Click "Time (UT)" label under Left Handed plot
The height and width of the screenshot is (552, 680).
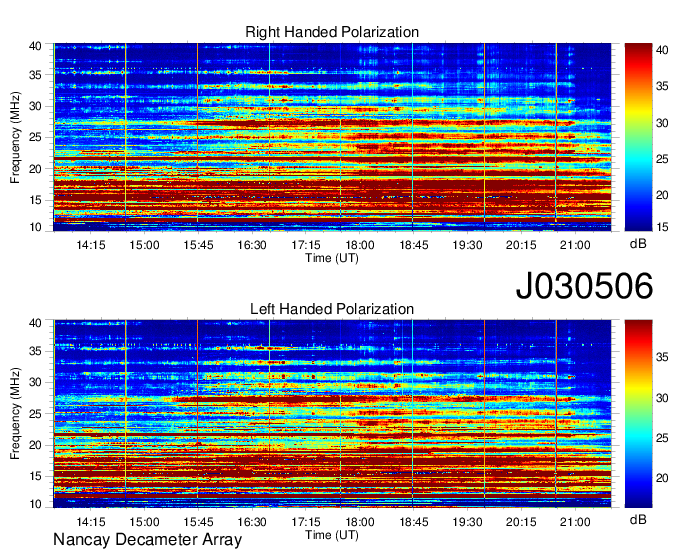pyautogui.click(x=332, y=535)
